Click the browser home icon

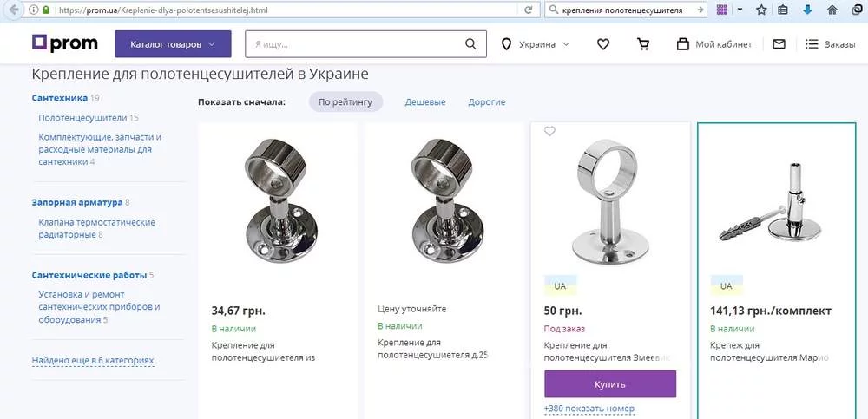click(x=831, y=10)
